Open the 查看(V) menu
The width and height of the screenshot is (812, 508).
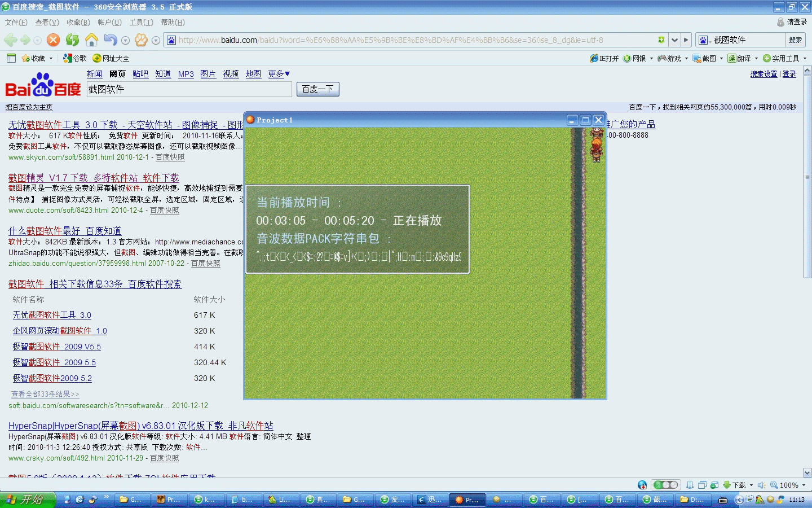pyautogui.click(x=47, y=22)
